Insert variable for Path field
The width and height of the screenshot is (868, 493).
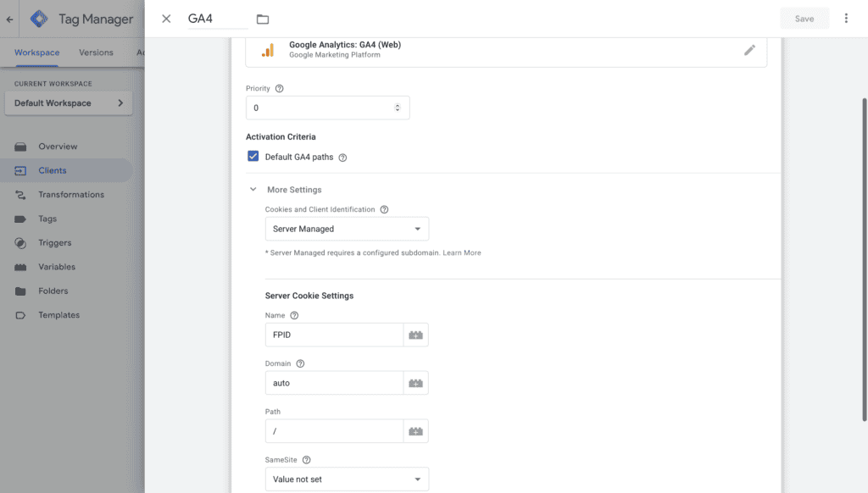[415, 431]
